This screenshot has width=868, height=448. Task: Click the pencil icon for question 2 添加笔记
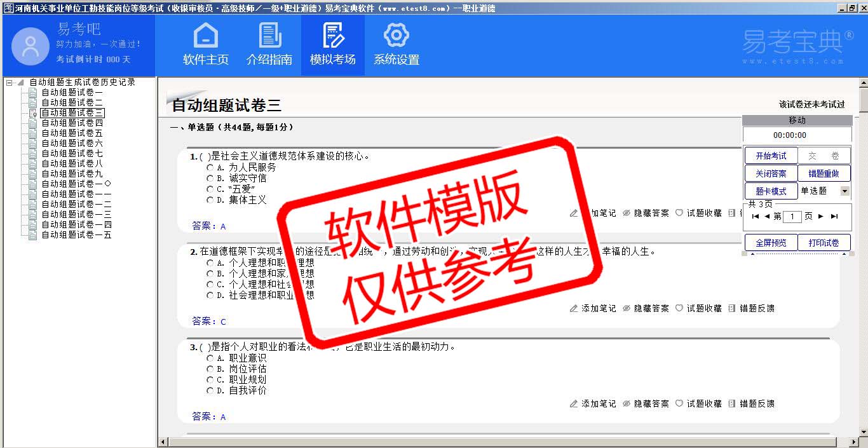pyautogui.click(x=574, y=308)
